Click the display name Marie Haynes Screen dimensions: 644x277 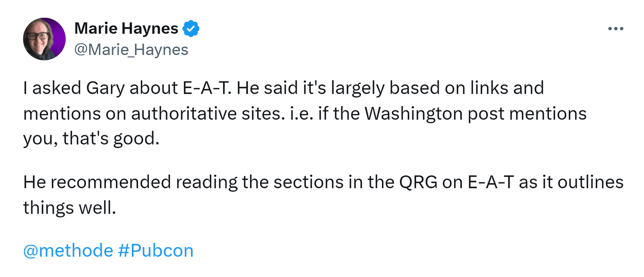[126, 29]
